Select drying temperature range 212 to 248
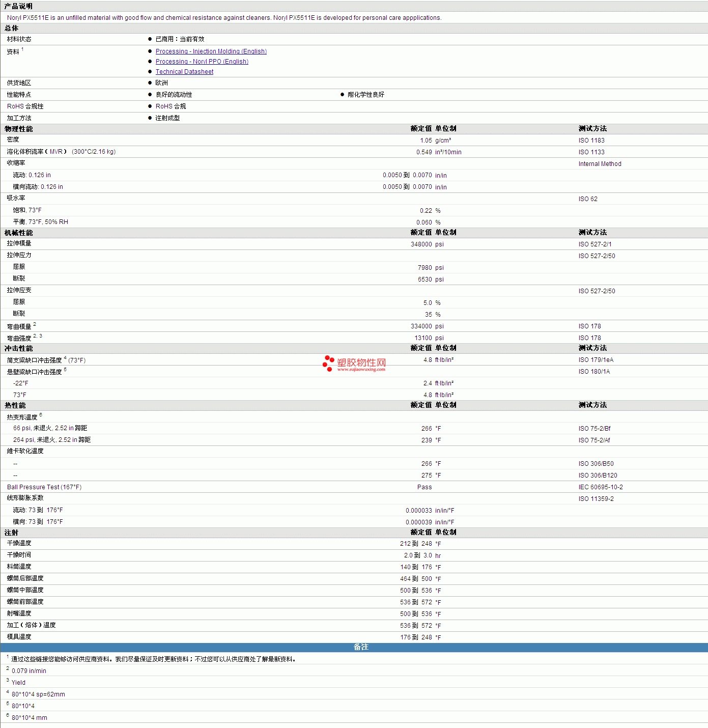 (x=416, y=544)
